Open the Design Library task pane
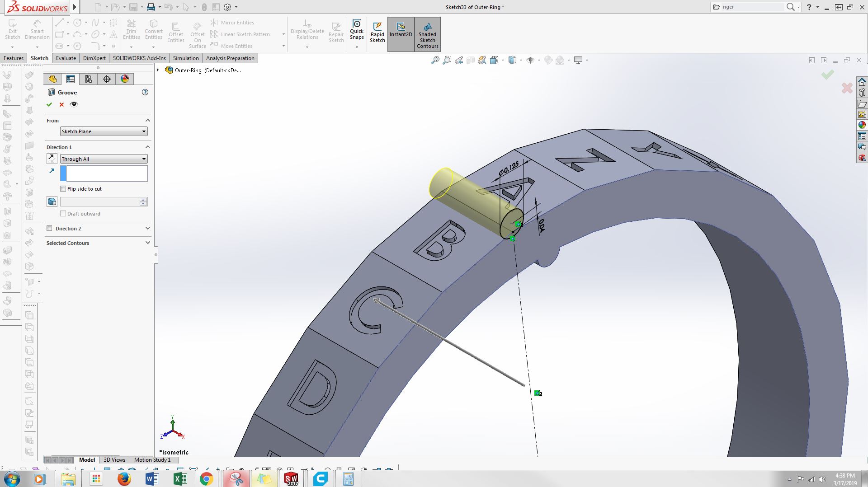868x487 pixels. (x=862, y=93)
